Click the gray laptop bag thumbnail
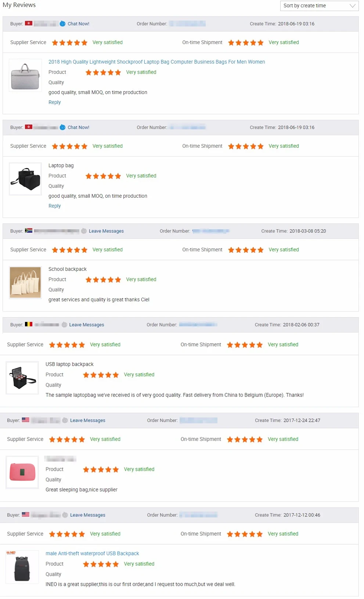The height and width of the screenshot is (599, 364). click(x=25, y=76)
